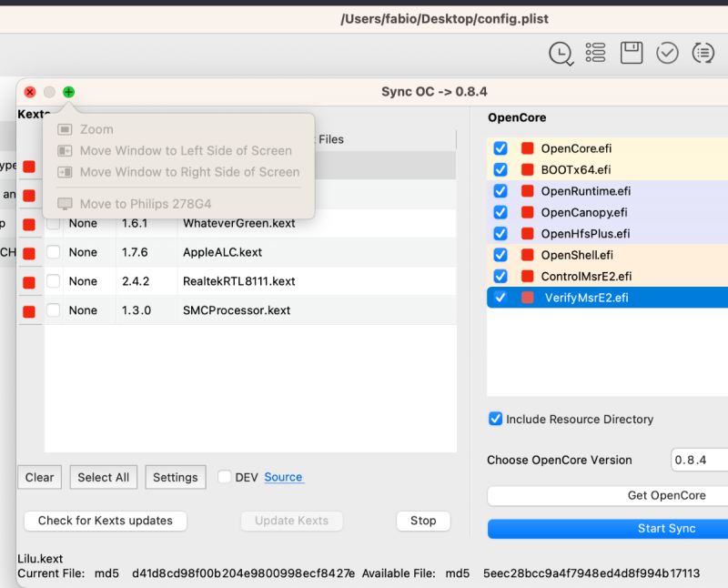
Task: Enable the DEV checkbox
Action: coord(224,477)
